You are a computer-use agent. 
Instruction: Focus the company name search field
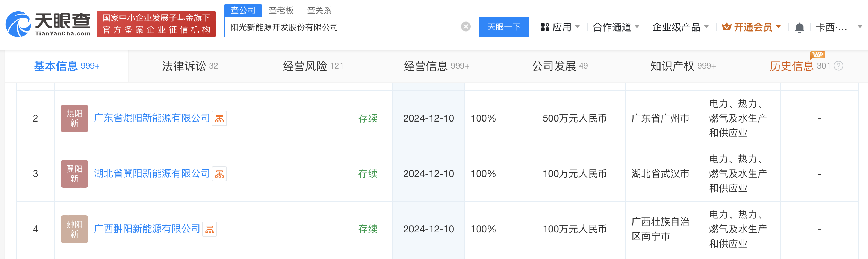click(343, 27)
